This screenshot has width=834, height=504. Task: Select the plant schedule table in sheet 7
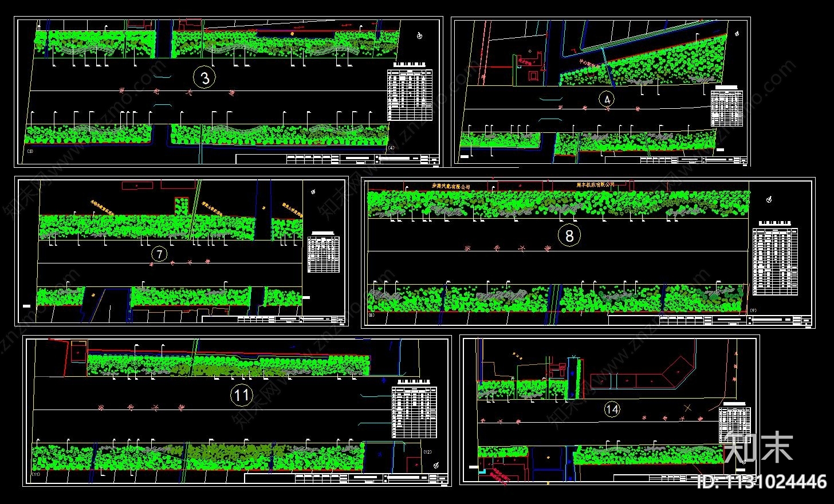point(323,253)
